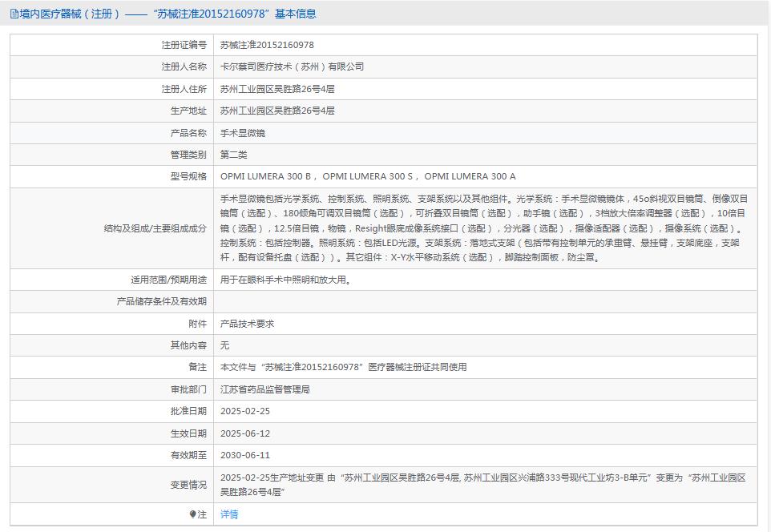Click the intended use text 用于在眼科手术中照明和放大用
Screen dimensions: 771x532
(x=285, y=280)
